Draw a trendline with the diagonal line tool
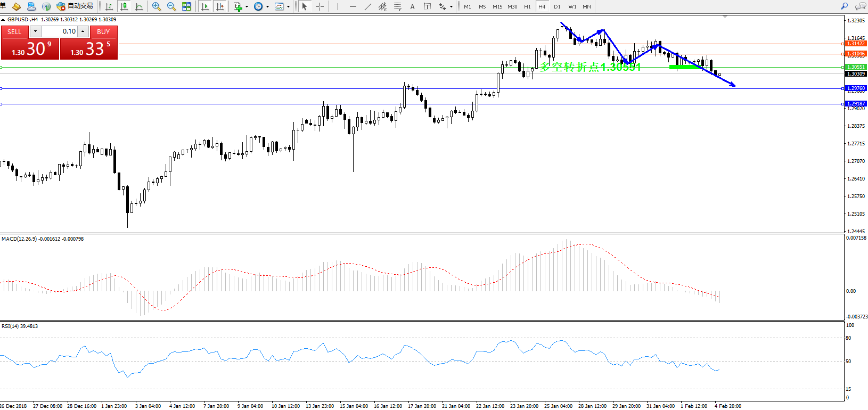Viewport: 868px width, 410px height. click(x=368, y=6)
